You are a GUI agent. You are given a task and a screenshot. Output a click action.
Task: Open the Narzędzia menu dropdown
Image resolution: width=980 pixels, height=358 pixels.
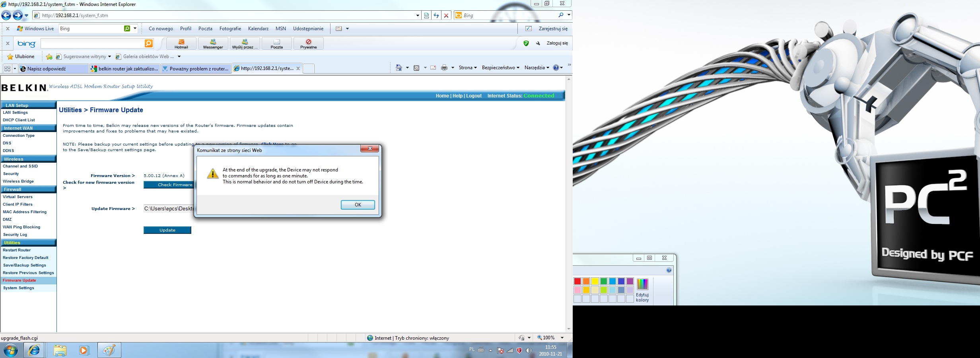point(537,68)
